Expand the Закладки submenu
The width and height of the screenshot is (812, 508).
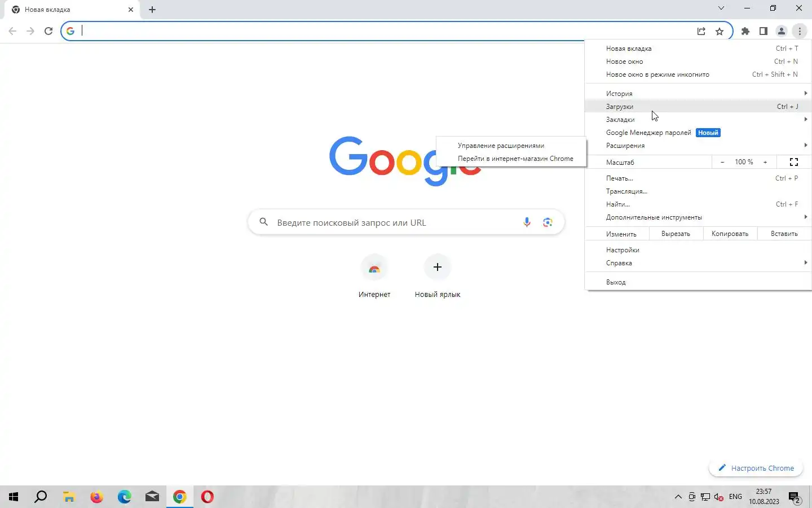click(698, 120)
